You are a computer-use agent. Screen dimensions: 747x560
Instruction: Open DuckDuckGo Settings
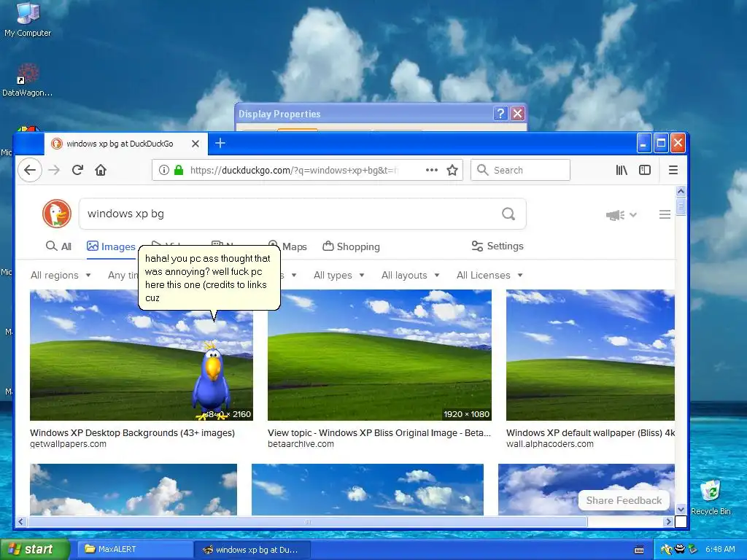tap(498, 246)
